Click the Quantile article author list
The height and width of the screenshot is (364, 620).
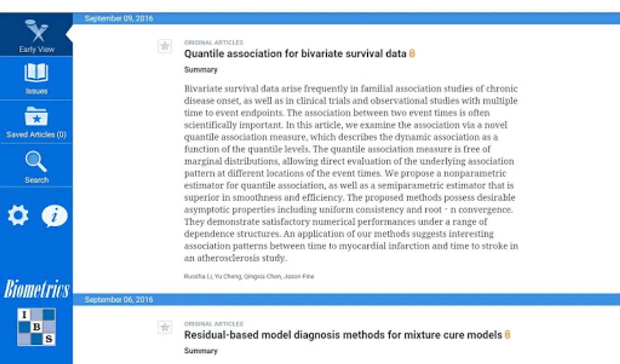249,276
